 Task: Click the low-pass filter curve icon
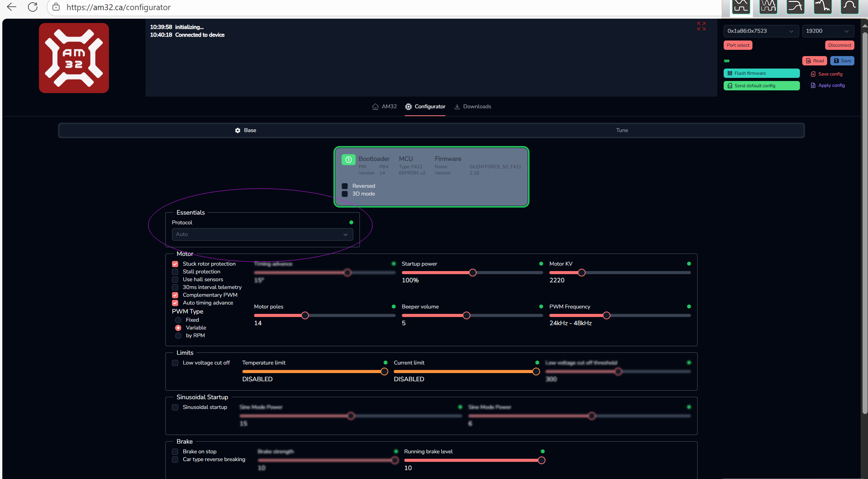[795, 7]
